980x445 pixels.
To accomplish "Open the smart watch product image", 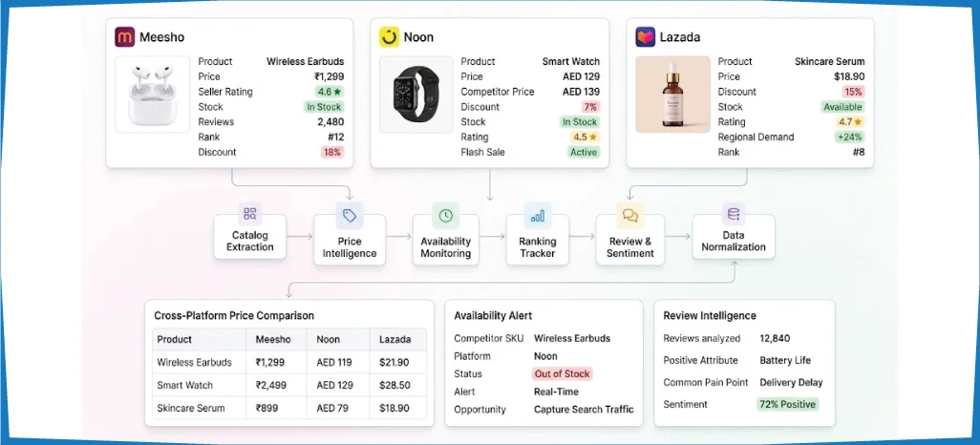I will tap(416, 95).
